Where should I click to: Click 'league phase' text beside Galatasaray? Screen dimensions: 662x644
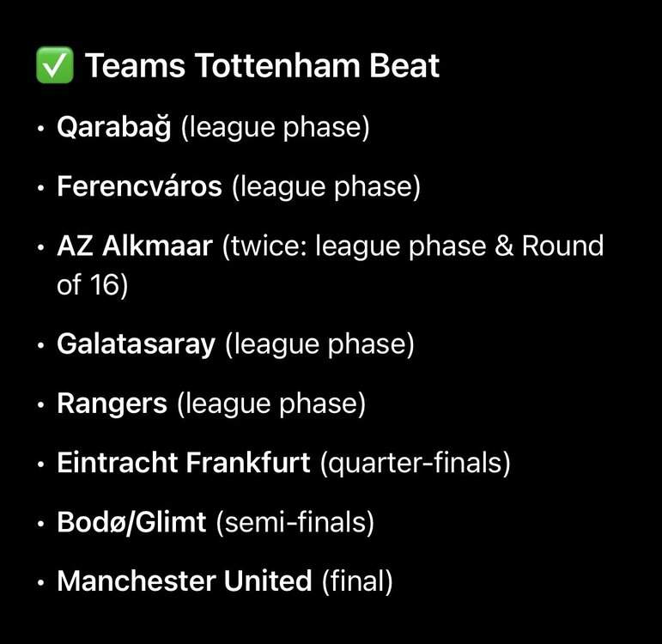pyautogui.click(x=319, y=344)
